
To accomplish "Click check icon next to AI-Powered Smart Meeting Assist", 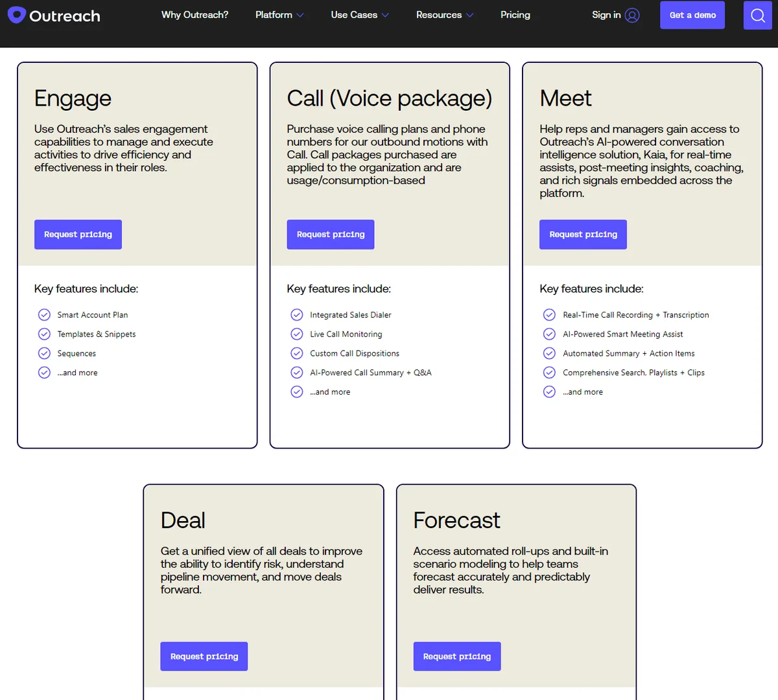I will pos(549,334).
